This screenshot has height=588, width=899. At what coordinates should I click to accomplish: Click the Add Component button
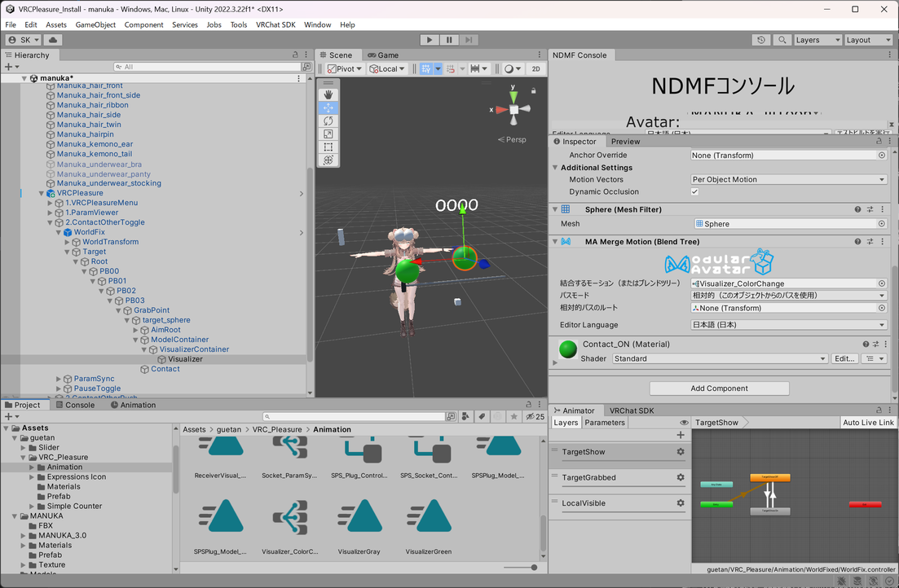719,388
